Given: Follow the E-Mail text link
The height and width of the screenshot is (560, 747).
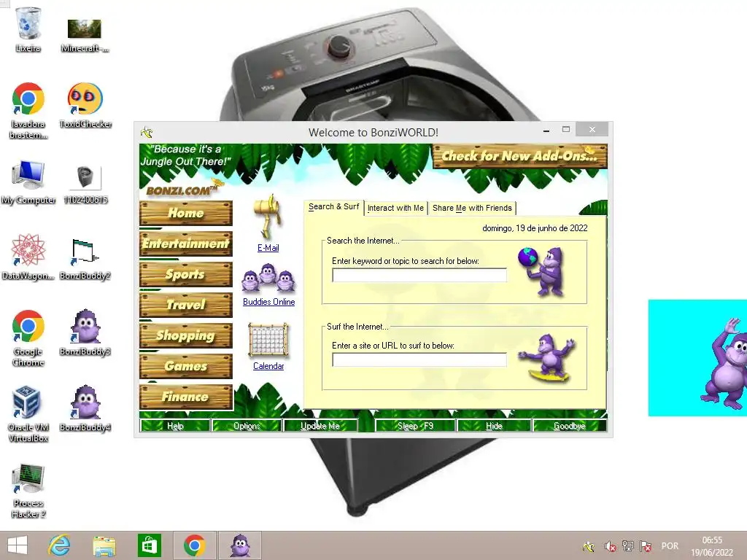Looking at the screenshot, I should (268, 248).
